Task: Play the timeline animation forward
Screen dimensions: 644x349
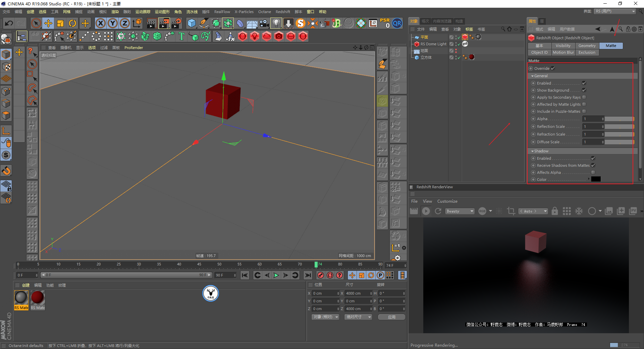Action: (x=276, y=276)
